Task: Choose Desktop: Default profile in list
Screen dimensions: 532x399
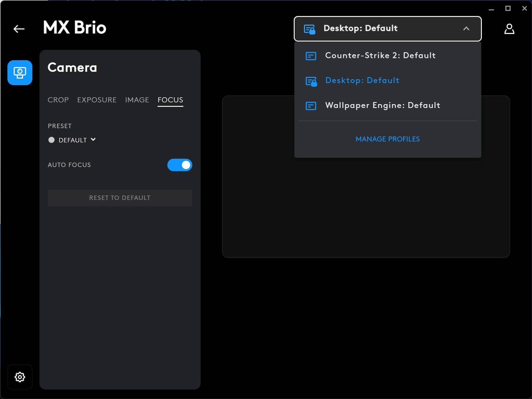Action: (x=388, y=80)
